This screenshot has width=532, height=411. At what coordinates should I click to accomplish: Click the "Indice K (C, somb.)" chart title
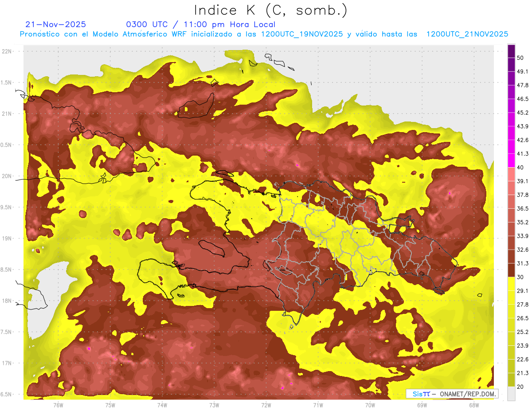[x=270, y=10]
